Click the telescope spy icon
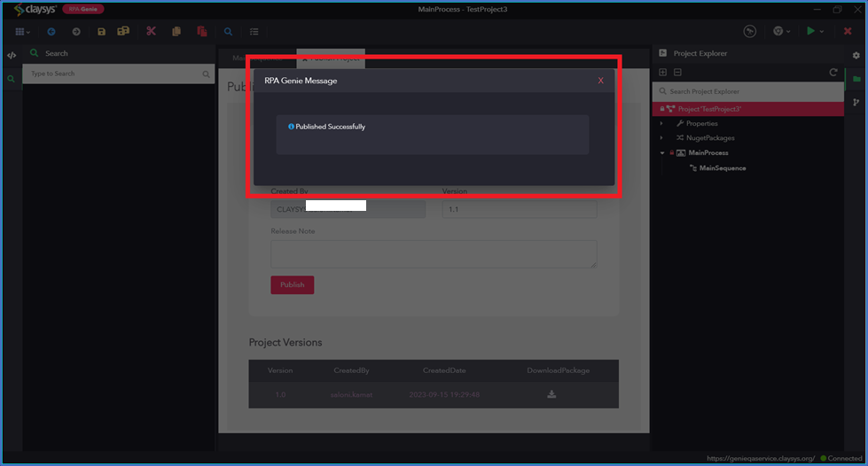This screenshot has height=466, width=868. [x=750, y=31]
